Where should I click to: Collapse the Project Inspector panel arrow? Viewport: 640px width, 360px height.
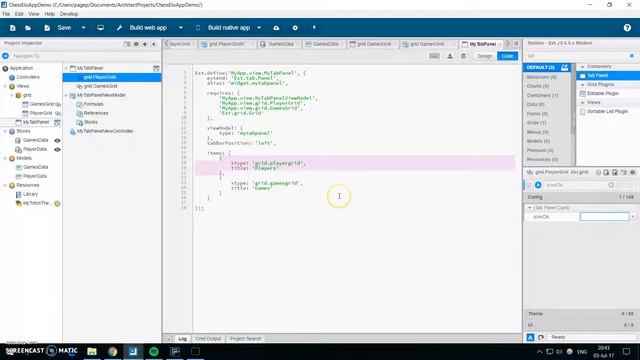(154, 44)
